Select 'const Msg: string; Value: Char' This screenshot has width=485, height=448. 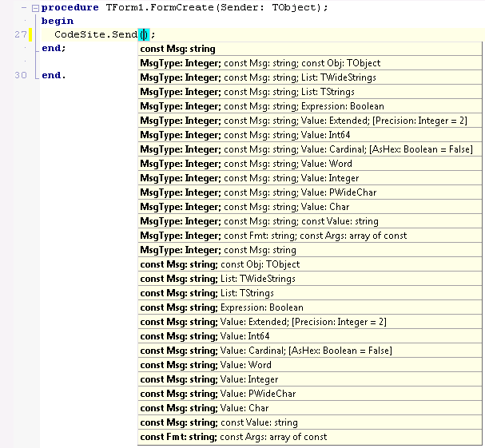[310, 408]
